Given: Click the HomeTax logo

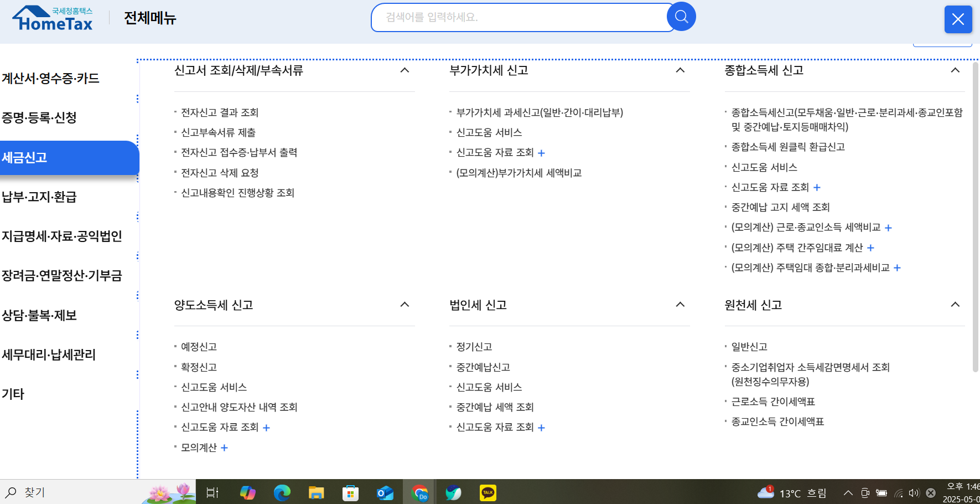Looking at the screenshot, I should pyautogui.click(x=52, y=18).
